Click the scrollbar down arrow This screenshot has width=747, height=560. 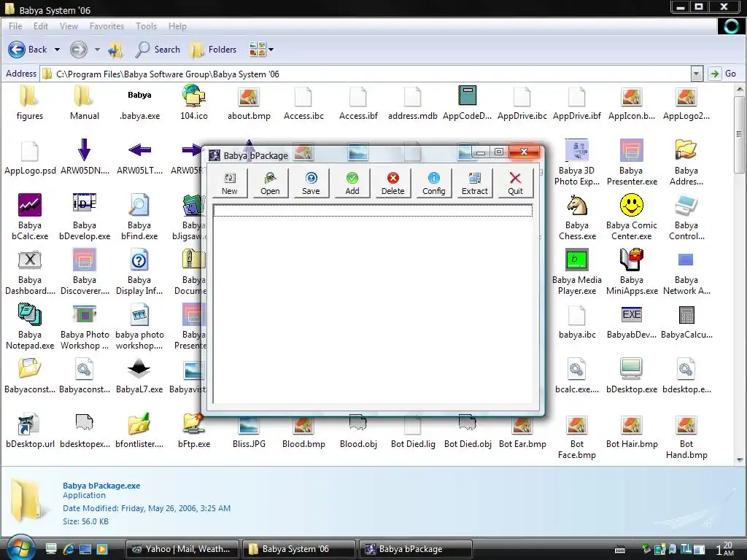click(740, 460)
